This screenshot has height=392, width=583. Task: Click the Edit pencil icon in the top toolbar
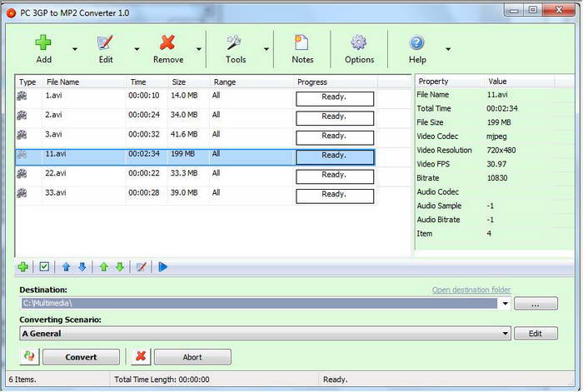(x=105, y=42)
